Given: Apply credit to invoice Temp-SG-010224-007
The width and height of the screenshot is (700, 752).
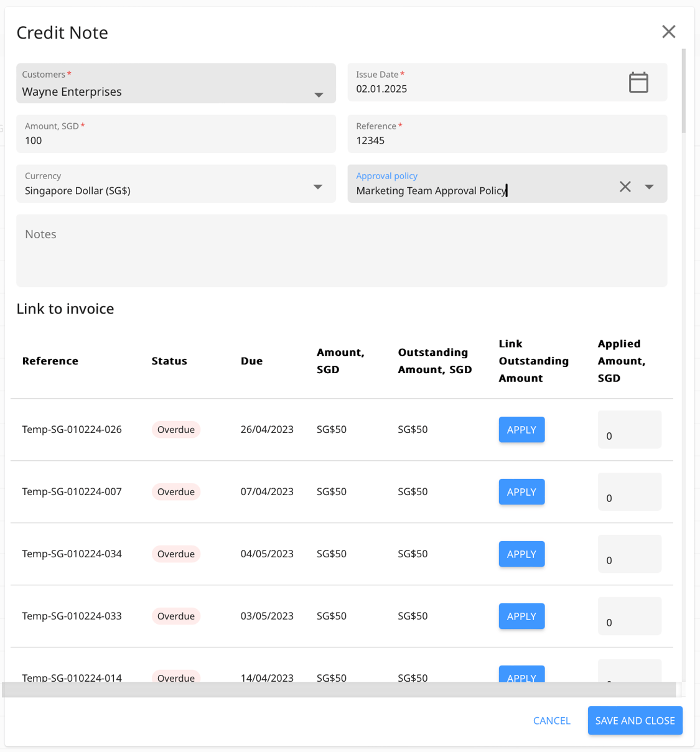Looking at the screenshot, I should coord(521,491).
